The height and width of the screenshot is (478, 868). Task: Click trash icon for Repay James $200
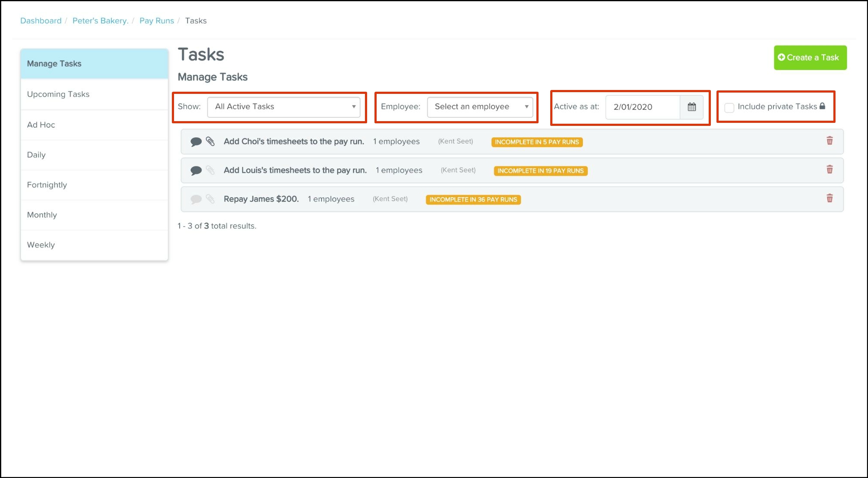tap(829, 199)
